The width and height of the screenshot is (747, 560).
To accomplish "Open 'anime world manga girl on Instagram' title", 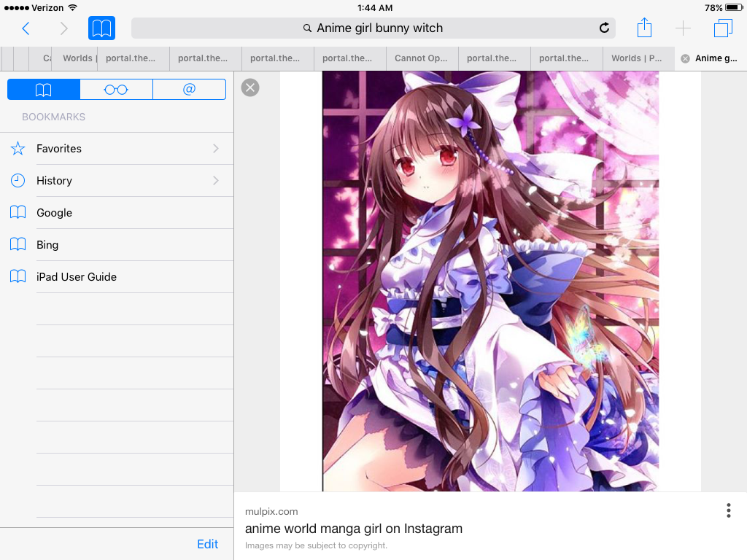I will coord(354,529).
